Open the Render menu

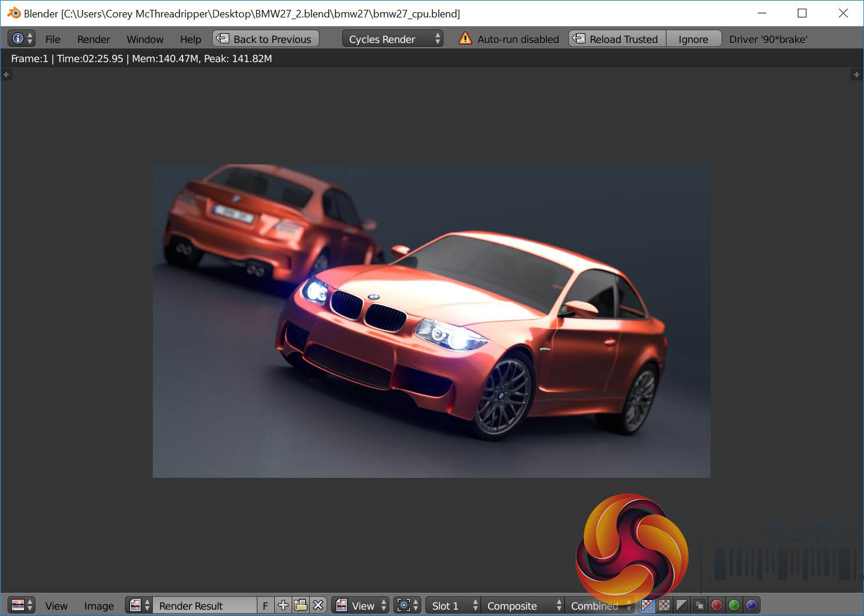(94, 39)
